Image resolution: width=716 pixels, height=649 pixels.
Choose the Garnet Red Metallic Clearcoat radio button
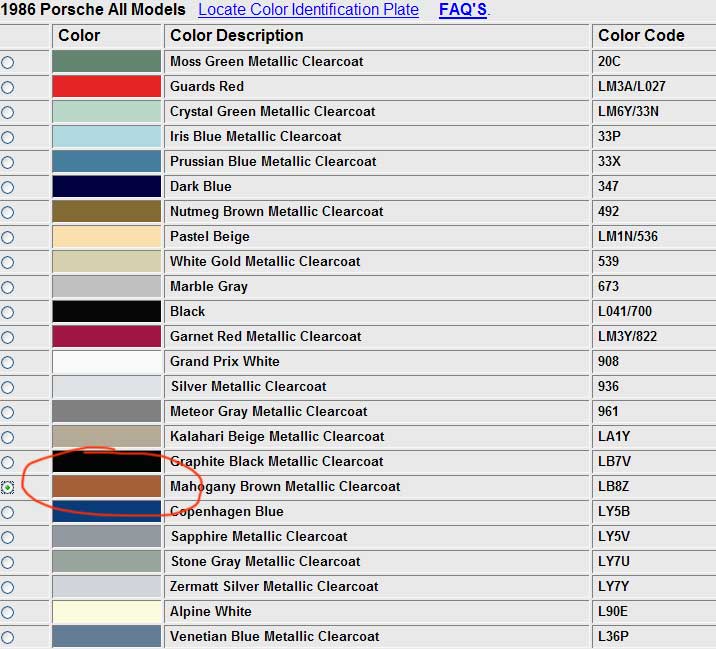pos(7,338)
